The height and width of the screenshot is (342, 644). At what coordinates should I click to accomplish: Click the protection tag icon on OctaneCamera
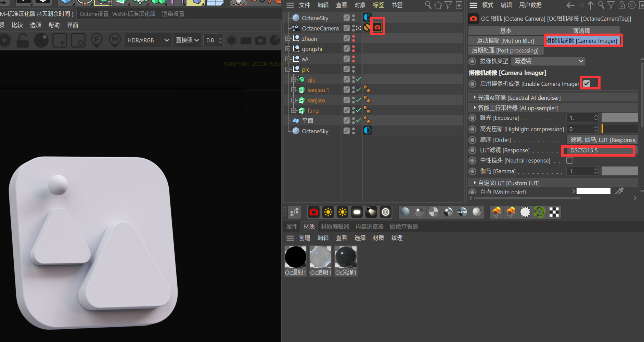coord(367,27)
